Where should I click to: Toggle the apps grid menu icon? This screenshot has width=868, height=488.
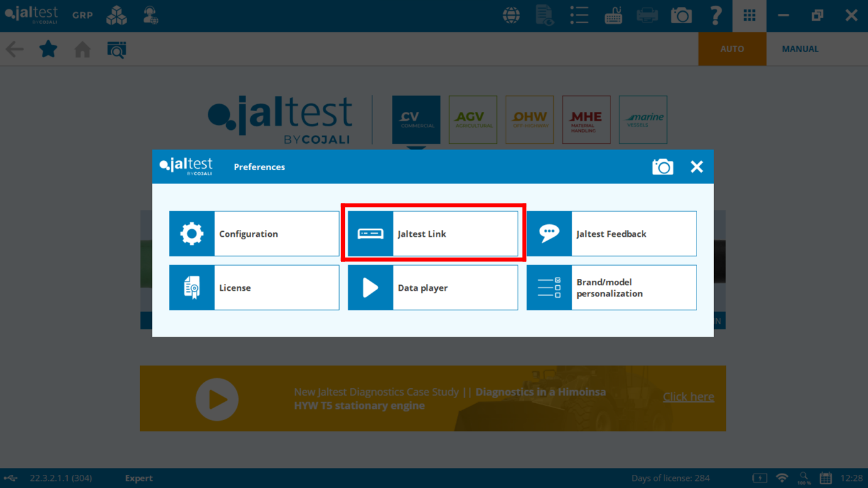point(749,15)
